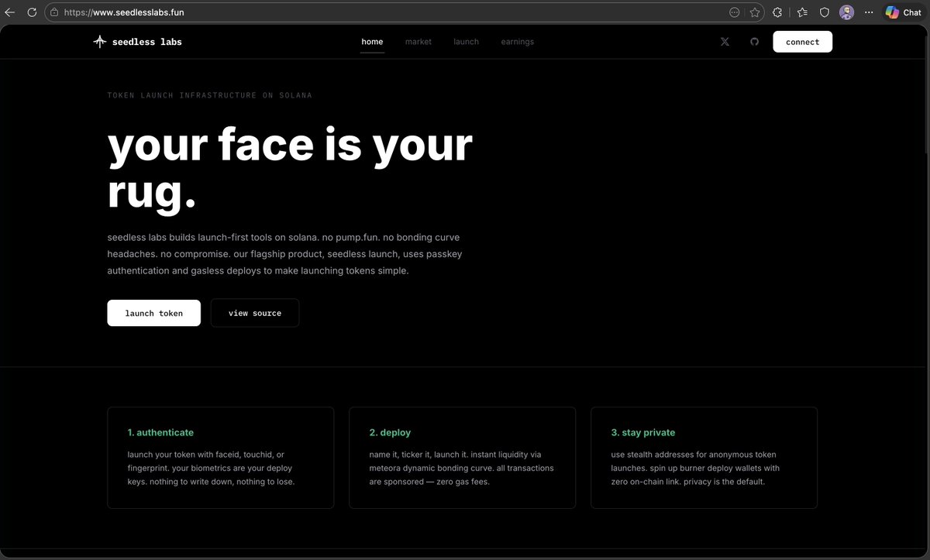Click the browser shield icon
Viewport: 930px width, 560px height.
click(x=825, y=12)
